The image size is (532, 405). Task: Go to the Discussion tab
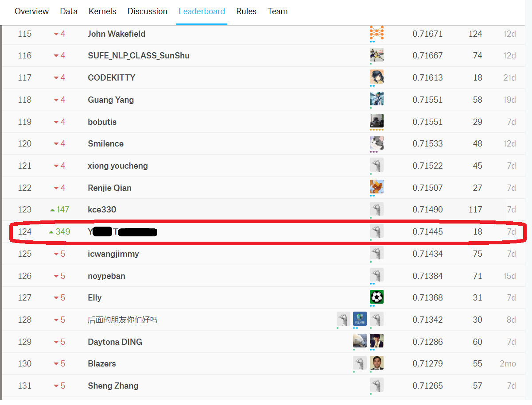148,12
